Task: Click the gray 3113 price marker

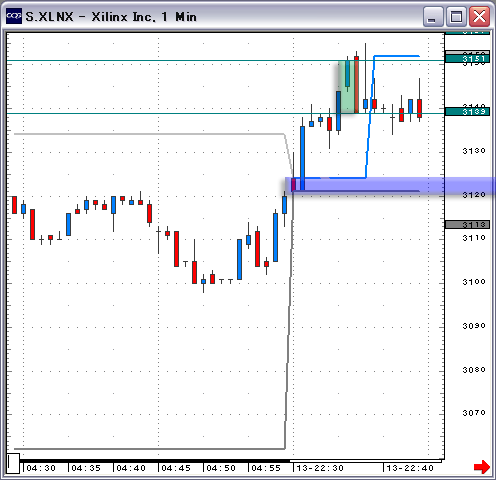Action: coord(467,224)
